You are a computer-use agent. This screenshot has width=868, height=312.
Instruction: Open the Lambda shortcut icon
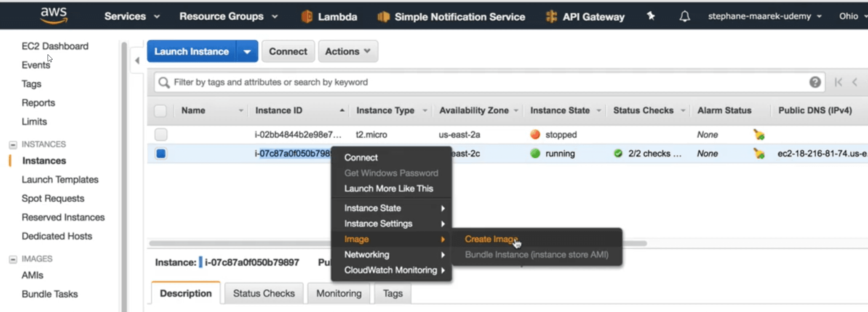pyautogui.click(x=307, y=17)
